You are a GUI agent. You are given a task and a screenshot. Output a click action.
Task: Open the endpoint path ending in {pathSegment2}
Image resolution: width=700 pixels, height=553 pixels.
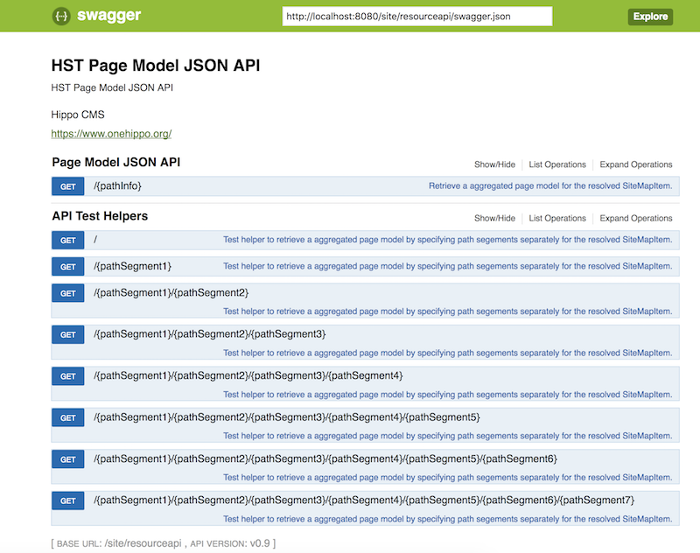(x=171, y=292)
